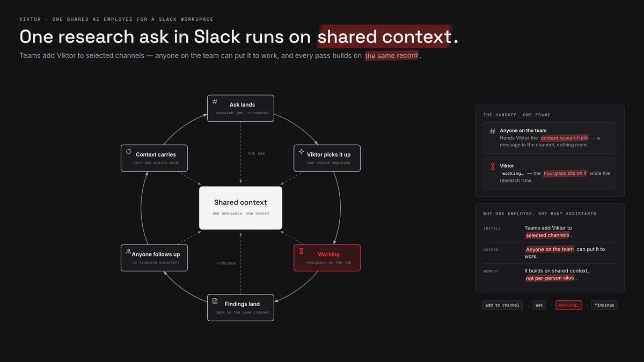644x362 pixels.
Task: Click 'Findings land' node title
Action: tap(242, 304)
